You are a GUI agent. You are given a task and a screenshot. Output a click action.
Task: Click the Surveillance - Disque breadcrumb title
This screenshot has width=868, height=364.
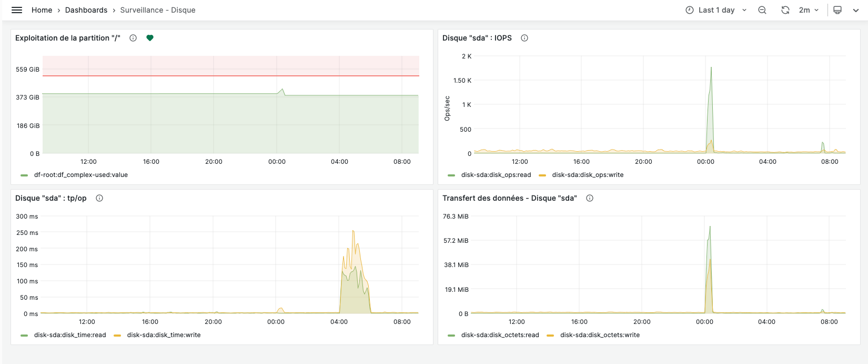pos(158,10)
